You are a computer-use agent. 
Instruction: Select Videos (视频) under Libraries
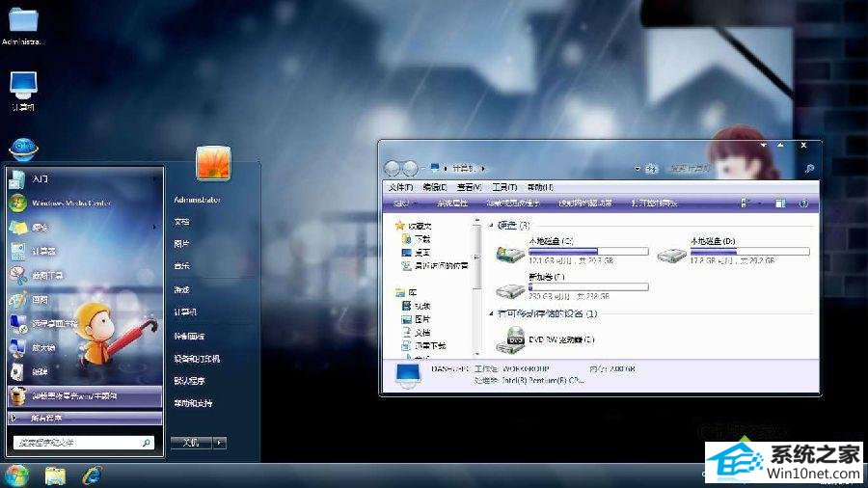point(416,306)
